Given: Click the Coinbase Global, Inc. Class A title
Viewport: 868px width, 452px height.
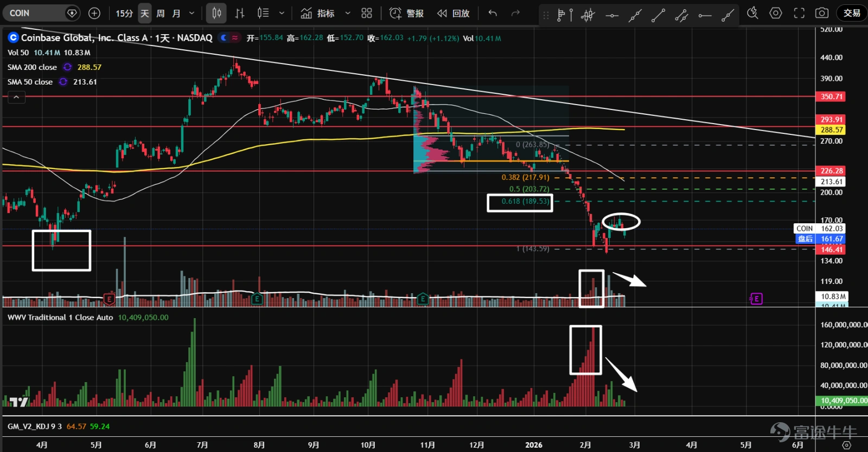Looking at the screenshot, I should click(x=84, y=37).
